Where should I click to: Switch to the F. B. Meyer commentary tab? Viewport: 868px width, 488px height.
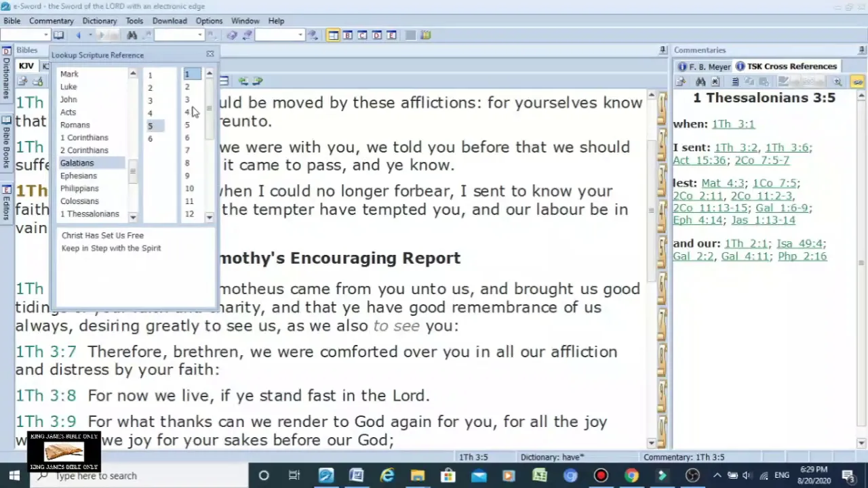703,66
